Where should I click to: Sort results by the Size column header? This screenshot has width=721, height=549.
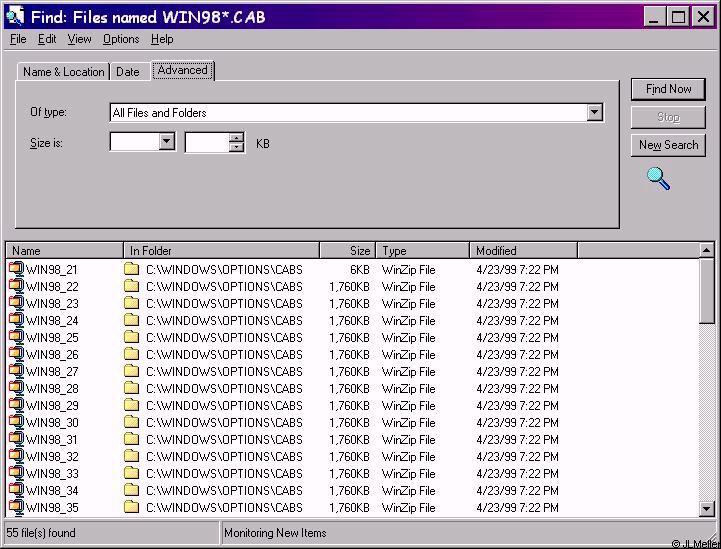[348, 251]
